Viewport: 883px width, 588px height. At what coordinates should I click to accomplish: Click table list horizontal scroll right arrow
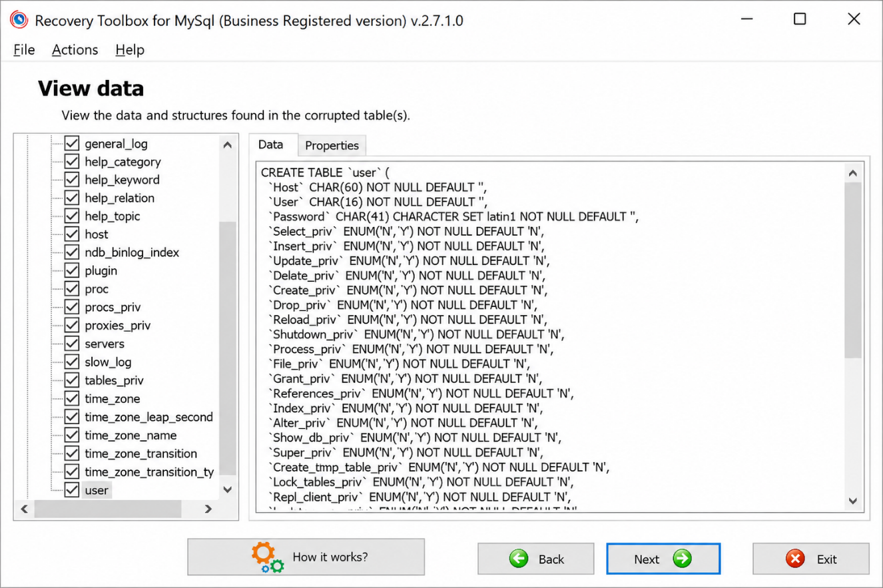208,509
